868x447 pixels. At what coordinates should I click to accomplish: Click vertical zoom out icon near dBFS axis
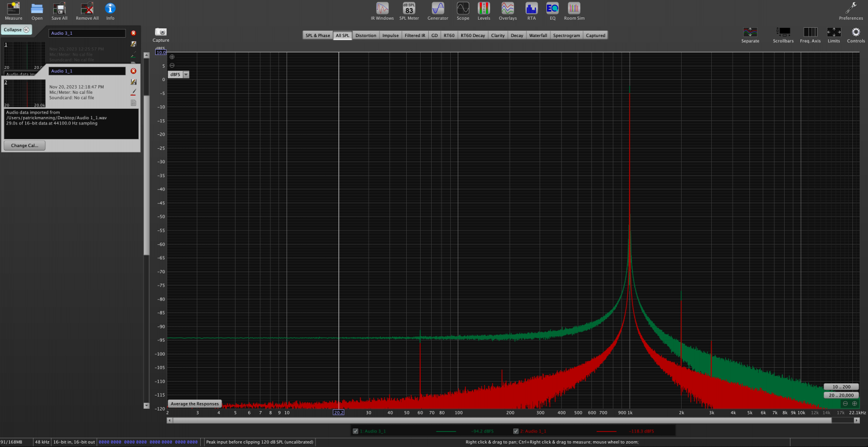pos(172,65)
